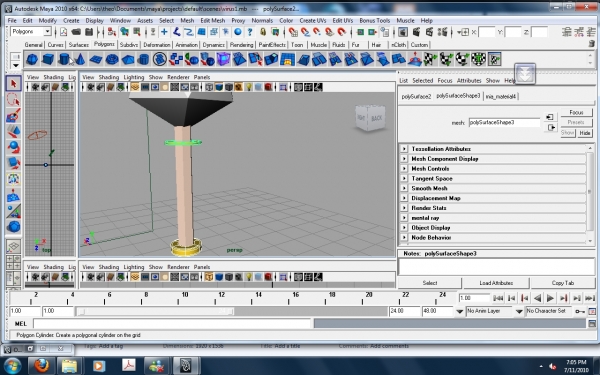Click the Select button at panel bottom
This screenshot has width=600, height=375.
click(430, 283)
